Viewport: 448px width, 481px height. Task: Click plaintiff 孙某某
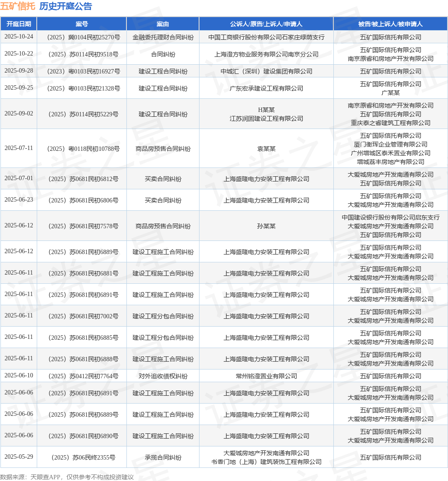pos(266,226)
